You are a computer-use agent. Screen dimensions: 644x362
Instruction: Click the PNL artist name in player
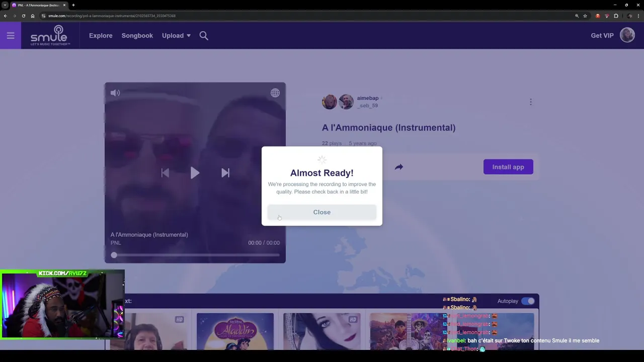pyautogui.click(x=116, y=243)
